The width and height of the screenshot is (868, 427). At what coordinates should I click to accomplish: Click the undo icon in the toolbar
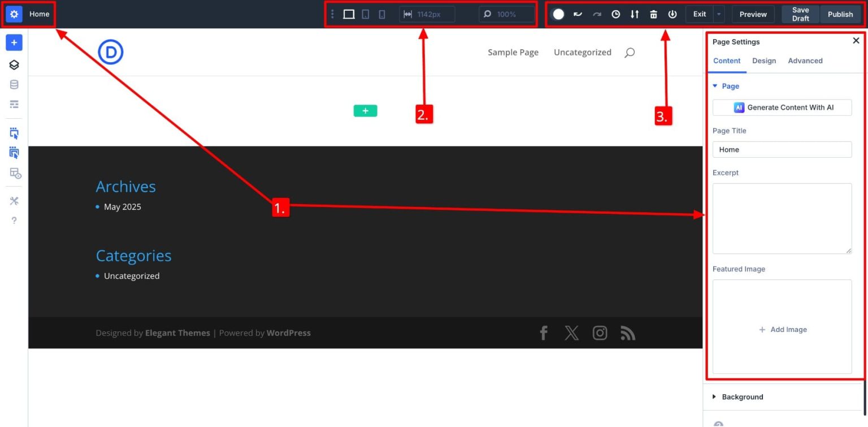point(578,14)
